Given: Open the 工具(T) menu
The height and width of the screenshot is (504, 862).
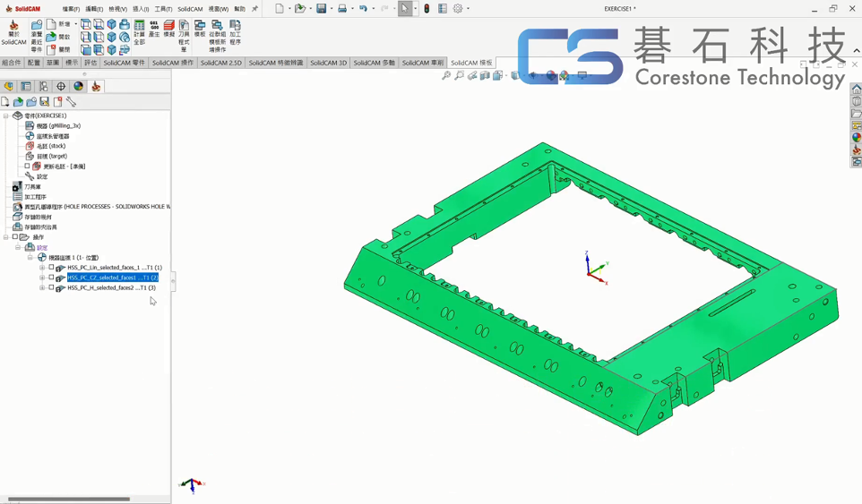Looking at the screenshot, I should tap(163, 9).
